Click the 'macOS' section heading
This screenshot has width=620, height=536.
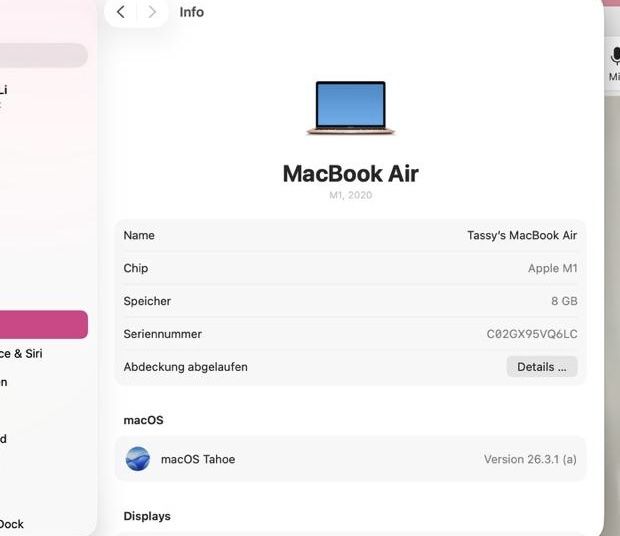[x=143, y=420]
